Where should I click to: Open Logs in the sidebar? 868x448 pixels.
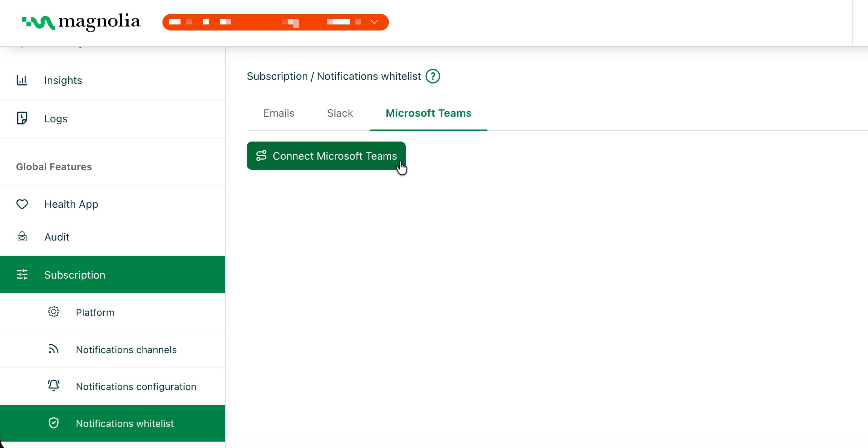[x=112, y=119]
